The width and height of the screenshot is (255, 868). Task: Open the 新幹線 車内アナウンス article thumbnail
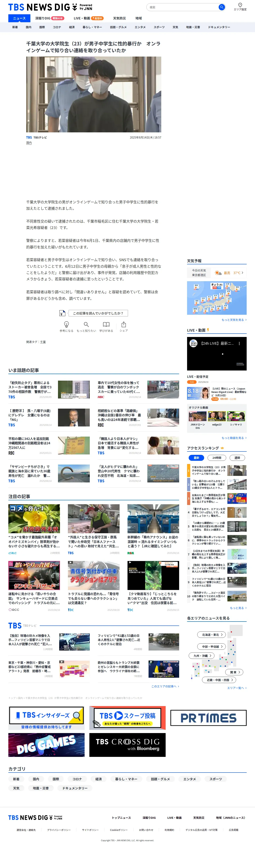click(x=153, y=519)
